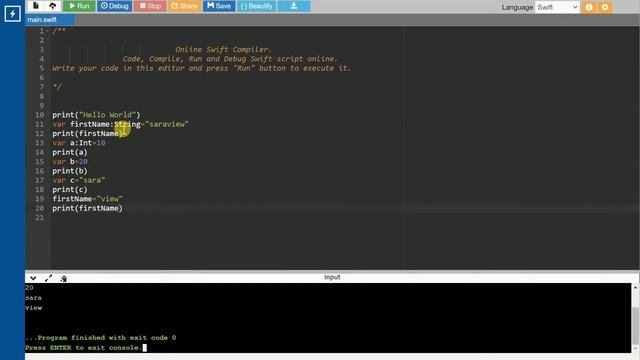Click print(a) on line 14
640x360 pixels.
coord(70,152)
